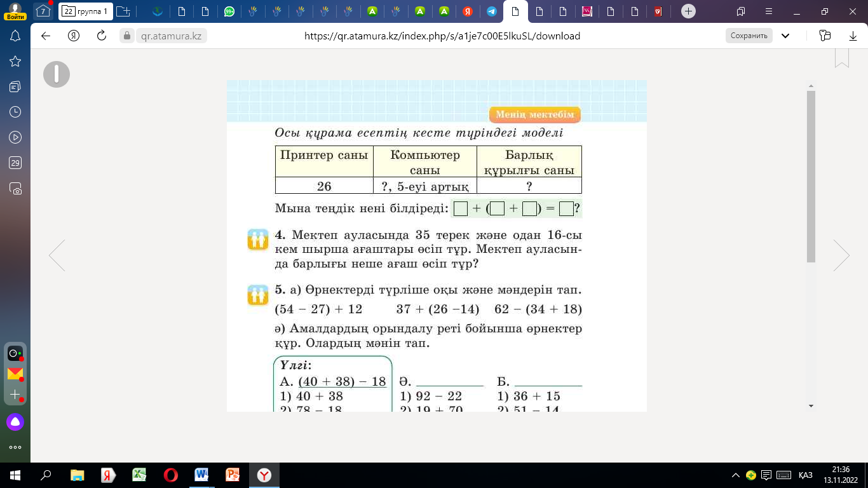Open Word from the taskbar
Screen dimensions: 868x488
click(x=201, y=475)
